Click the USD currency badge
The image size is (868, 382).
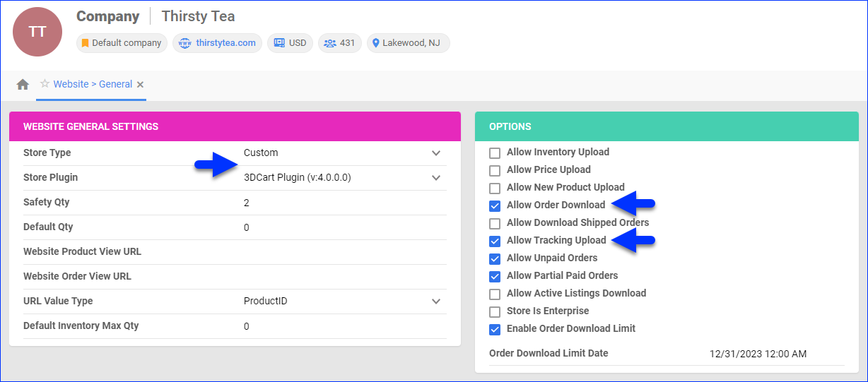290,43
